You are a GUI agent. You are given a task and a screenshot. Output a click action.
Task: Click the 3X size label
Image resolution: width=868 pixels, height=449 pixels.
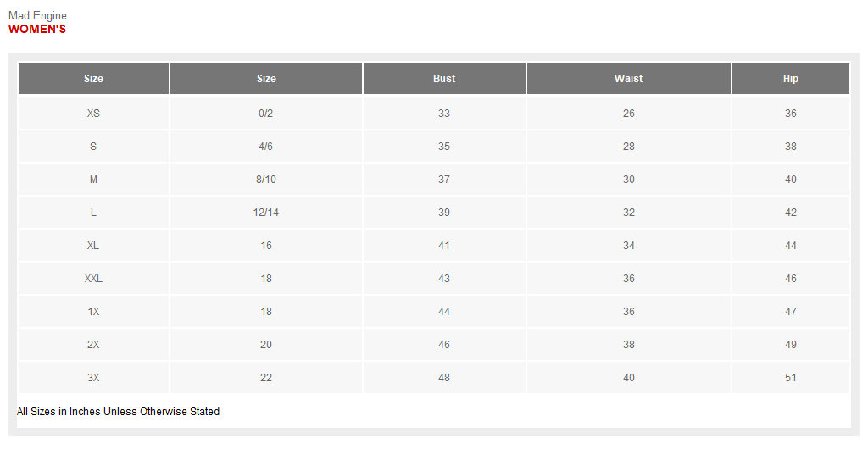93,378
